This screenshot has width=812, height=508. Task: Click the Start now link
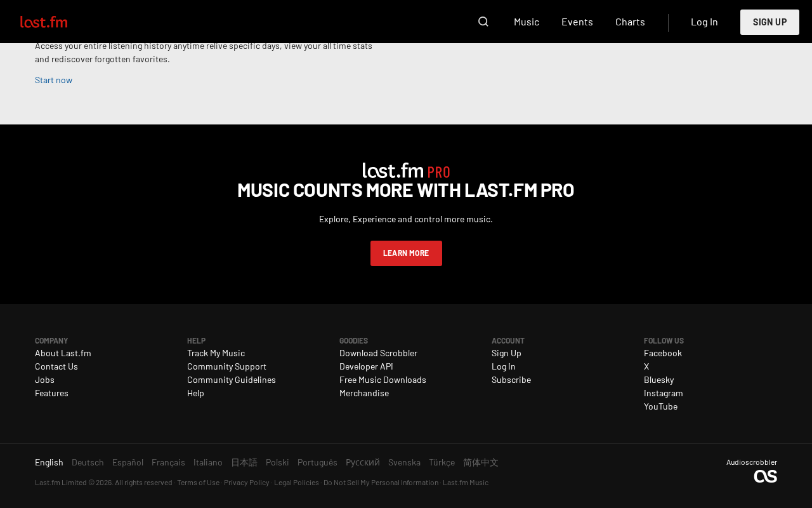[x=53, y=80]
